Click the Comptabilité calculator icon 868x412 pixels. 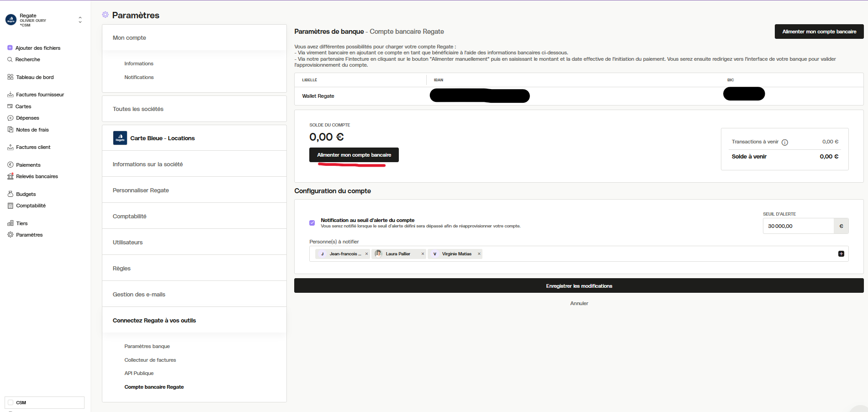coord(10,206)
